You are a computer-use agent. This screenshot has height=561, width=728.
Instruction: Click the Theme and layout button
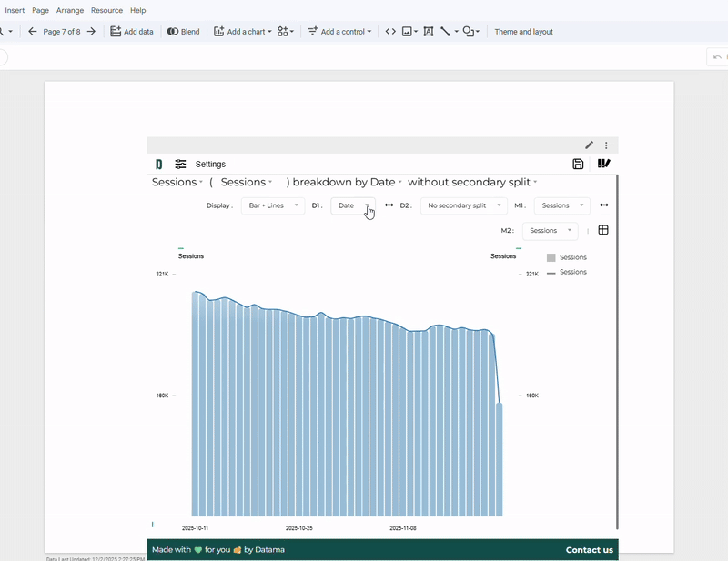coord(523,32)
